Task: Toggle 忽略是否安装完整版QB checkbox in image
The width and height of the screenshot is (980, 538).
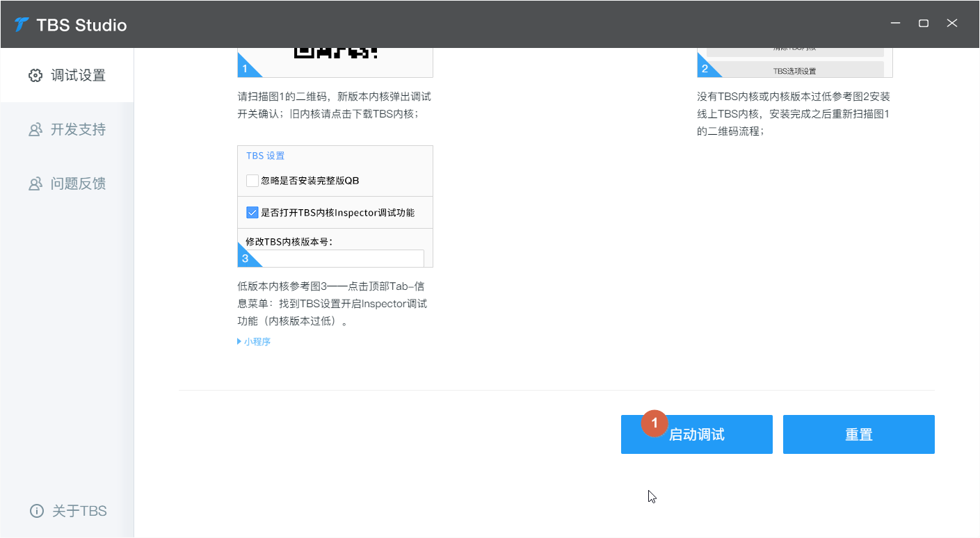Action: [x=252, y=181]
